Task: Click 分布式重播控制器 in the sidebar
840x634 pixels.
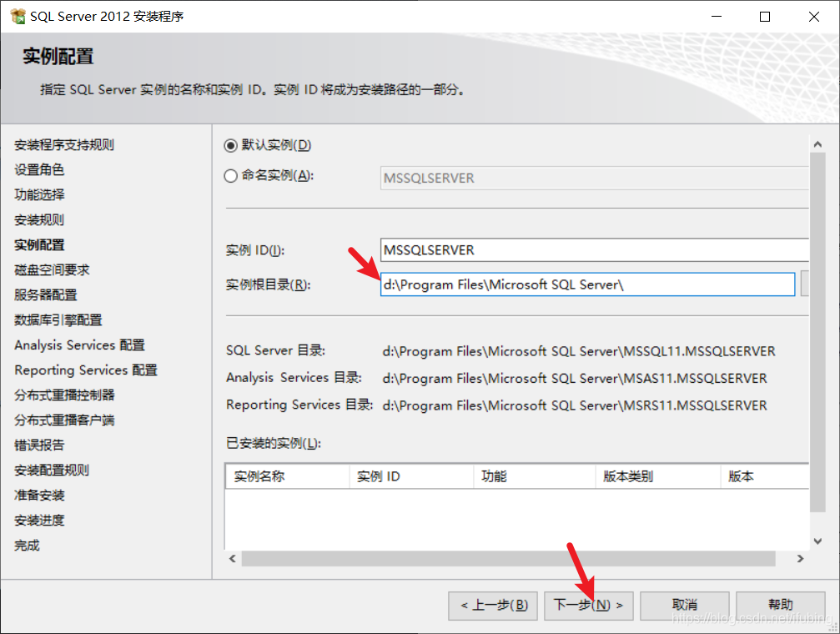Action: click(x=64, y=395)
